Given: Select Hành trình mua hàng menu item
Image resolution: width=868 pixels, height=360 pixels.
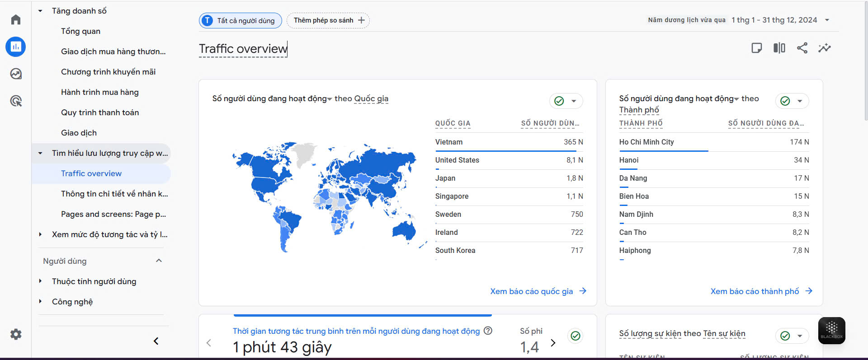Looking at the screenshot, I should point(100,92).
